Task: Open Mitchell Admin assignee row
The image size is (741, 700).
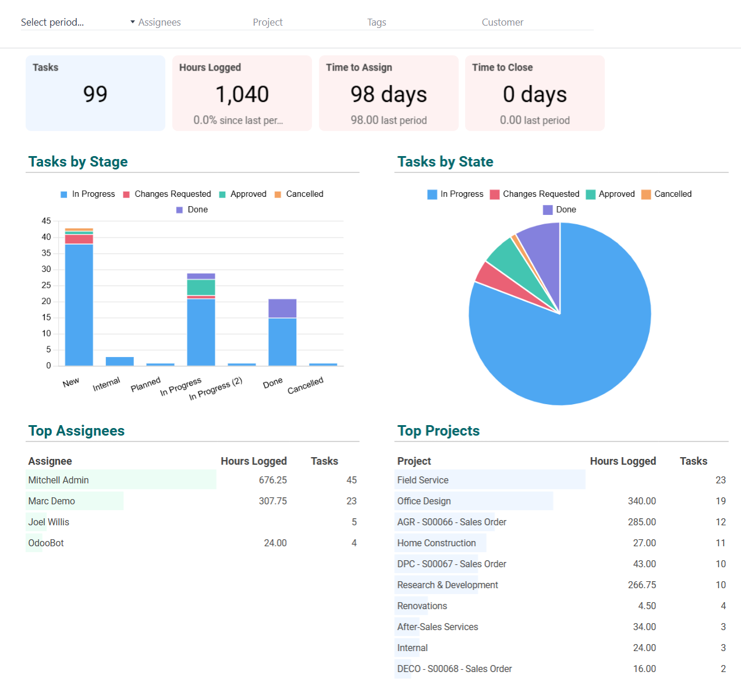Action: coord(59,480)
